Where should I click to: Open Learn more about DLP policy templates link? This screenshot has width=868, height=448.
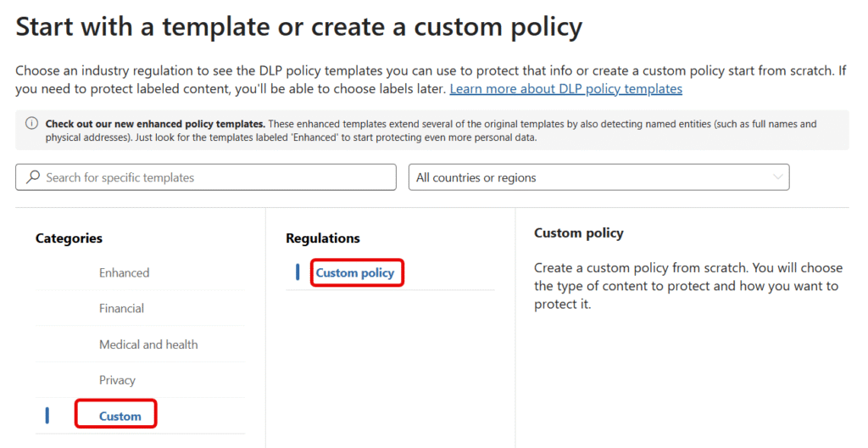point(565,89)
